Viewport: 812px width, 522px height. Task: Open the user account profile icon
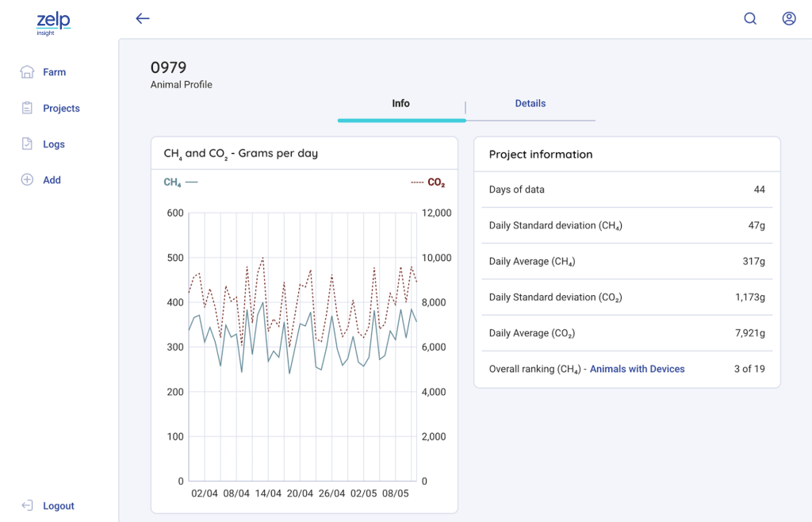[x=789, y=19]
